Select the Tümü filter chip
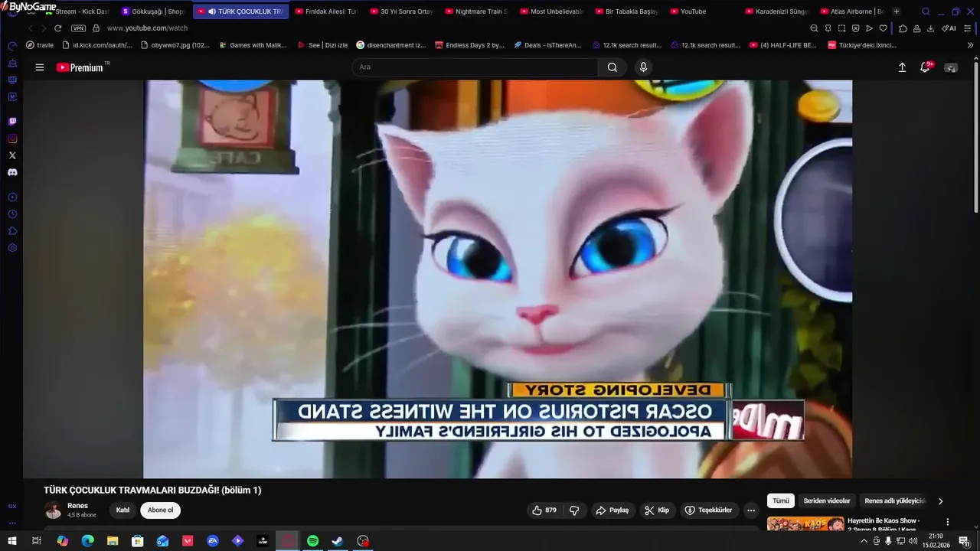This screenshot has height=551, width=980. [780, 501]
